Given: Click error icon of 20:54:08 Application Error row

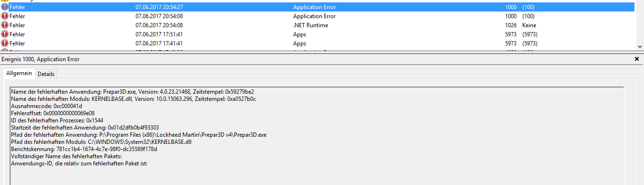Looking at the screenshot, I should point(5,16).
